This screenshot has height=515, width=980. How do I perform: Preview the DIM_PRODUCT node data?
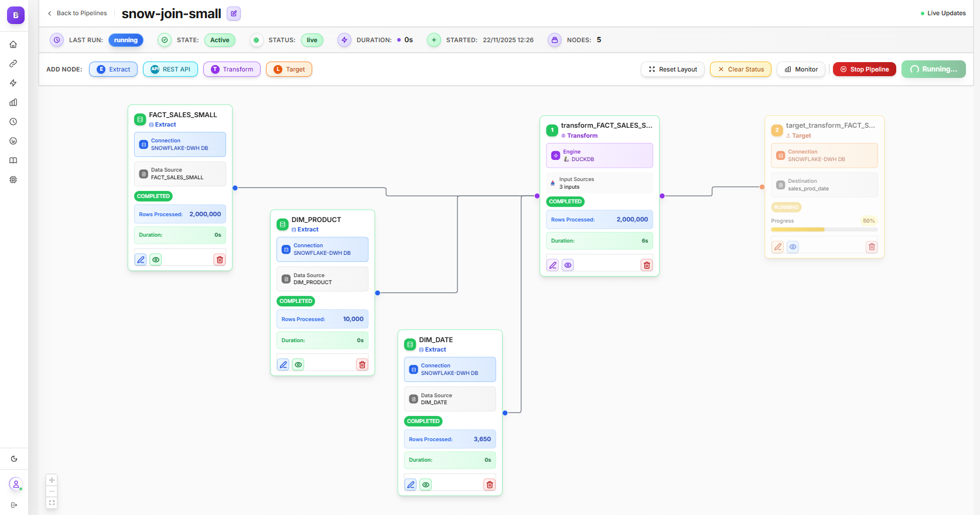click(x=298, y=364)
